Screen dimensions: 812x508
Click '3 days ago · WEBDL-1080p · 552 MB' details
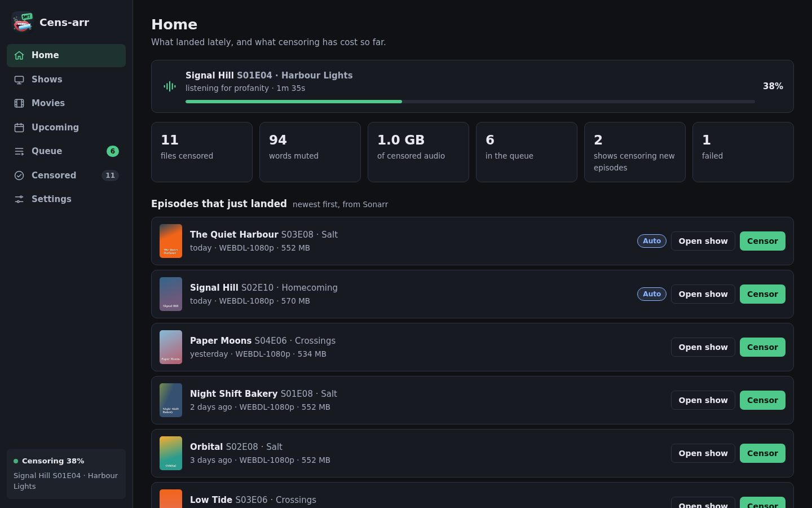260,460
